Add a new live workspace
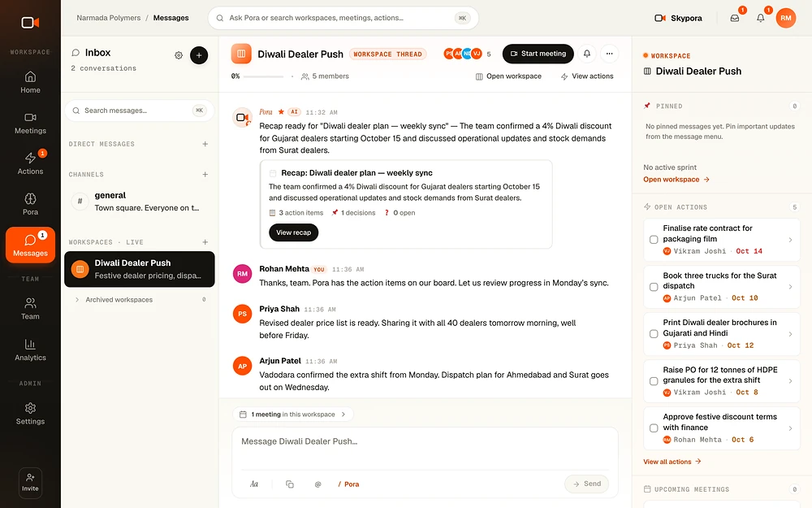This screenshot has width=812, height=508. point(205,242)
